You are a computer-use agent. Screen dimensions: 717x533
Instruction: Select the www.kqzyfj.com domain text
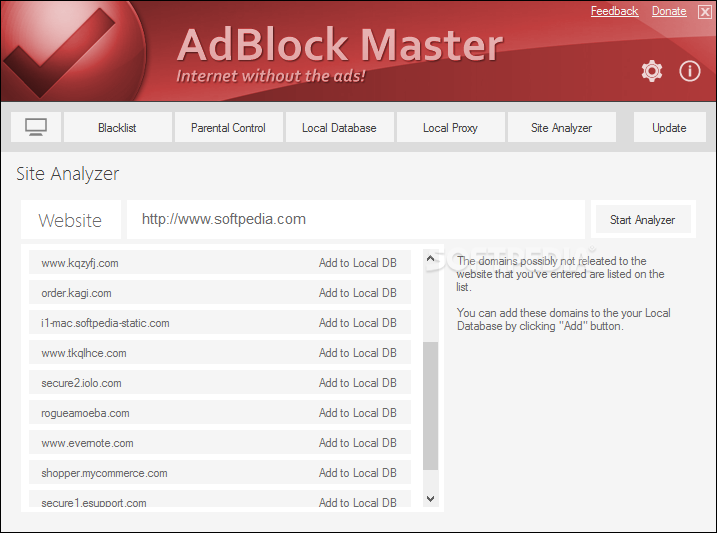(80, 263)
